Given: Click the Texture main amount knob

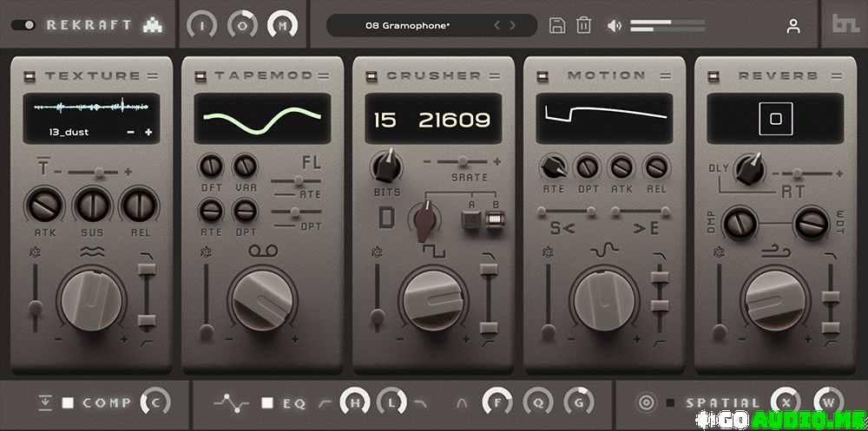Looking at the screenshot, I should pyautogui.click(x=92, y=300).
